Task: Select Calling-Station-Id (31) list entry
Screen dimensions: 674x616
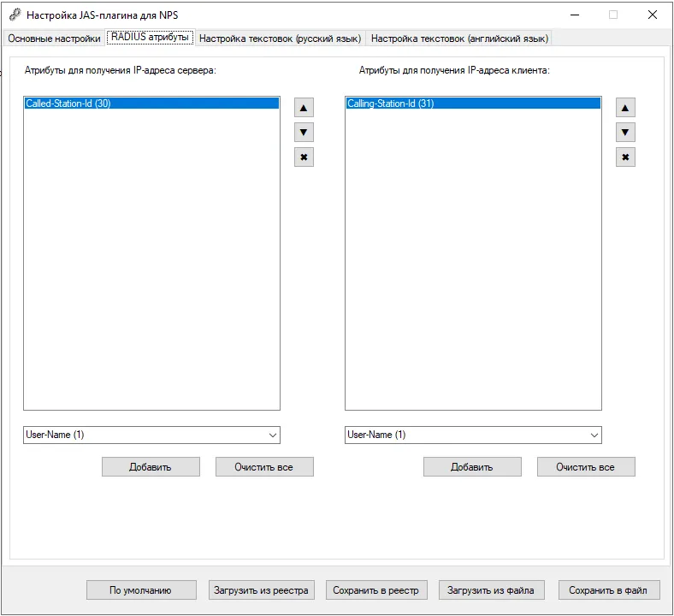Action: 473,104
